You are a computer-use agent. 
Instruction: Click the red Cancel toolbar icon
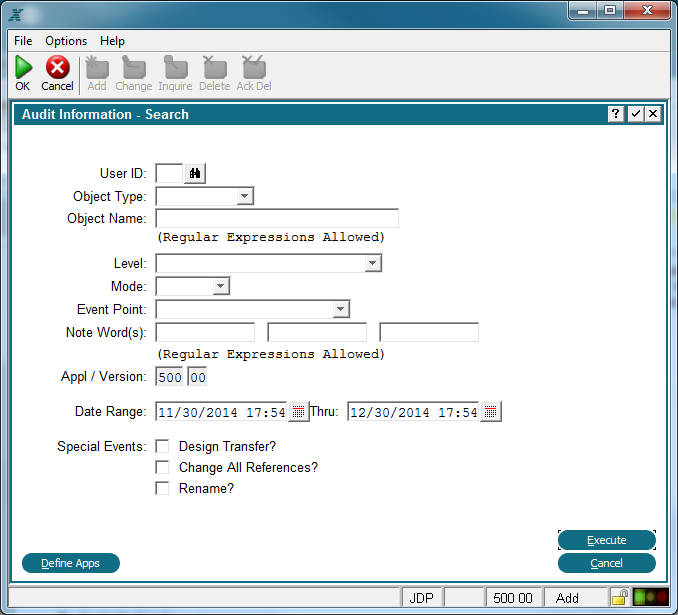(x=58, y=67)
